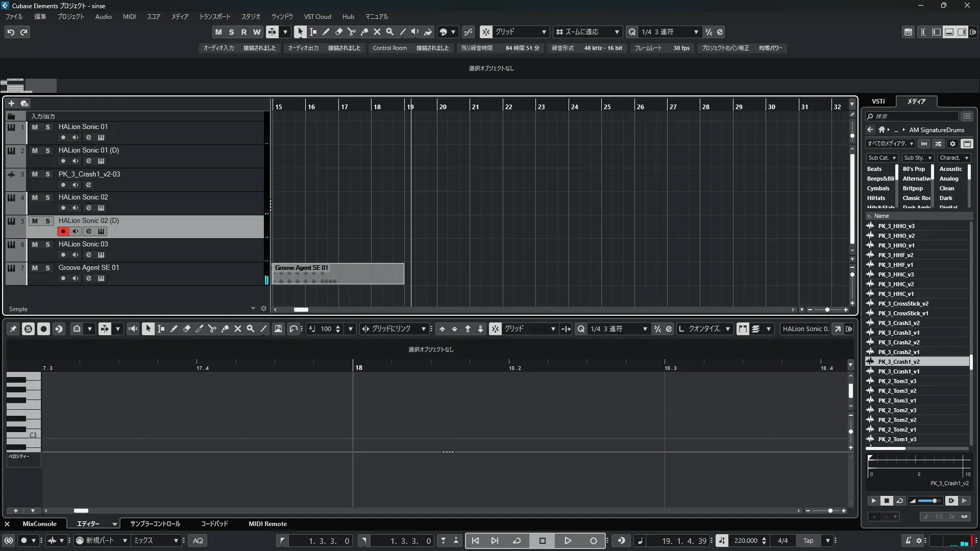Screen dimensions: 980x551
Task: Start transport playback
Action: [x=568, y=540]
